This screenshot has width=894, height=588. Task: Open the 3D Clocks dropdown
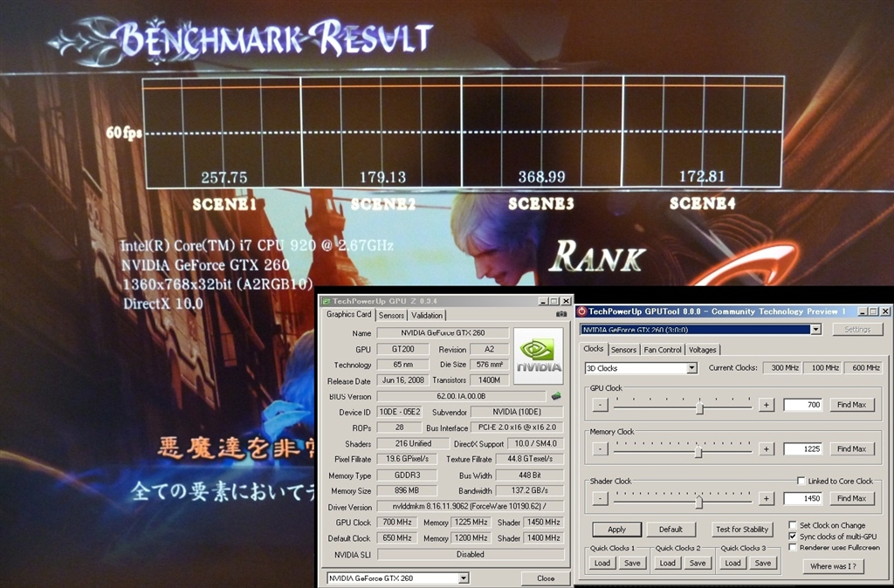pos(691,368)
